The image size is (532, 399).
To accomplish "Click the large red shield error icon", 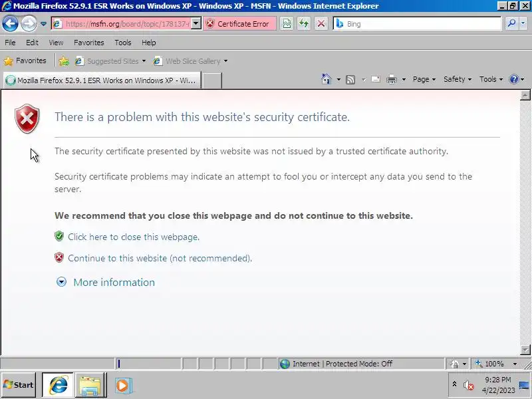I will pos(27,118).
